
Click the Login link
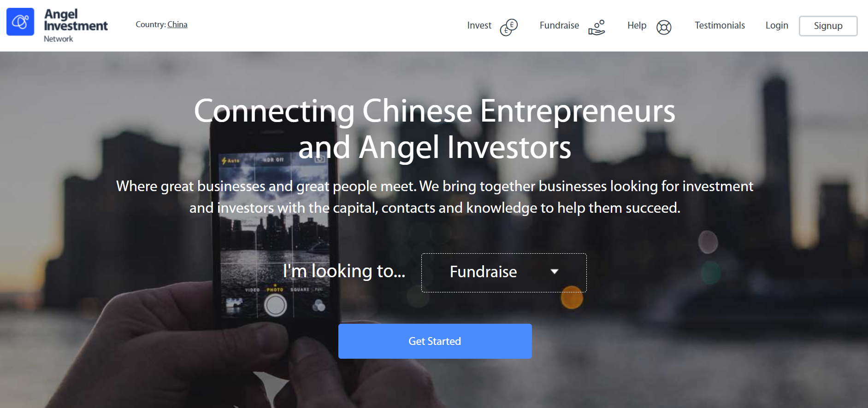pos(777,25)
